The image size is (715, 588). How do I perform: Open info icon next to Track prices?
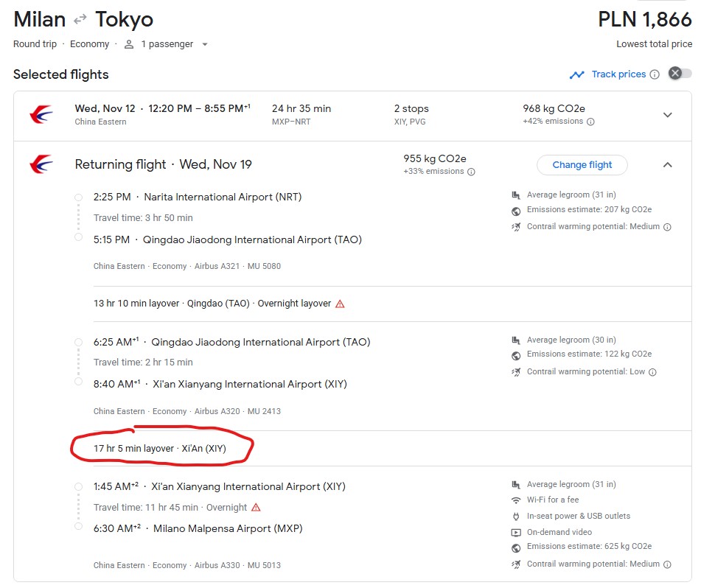[655, 74]
